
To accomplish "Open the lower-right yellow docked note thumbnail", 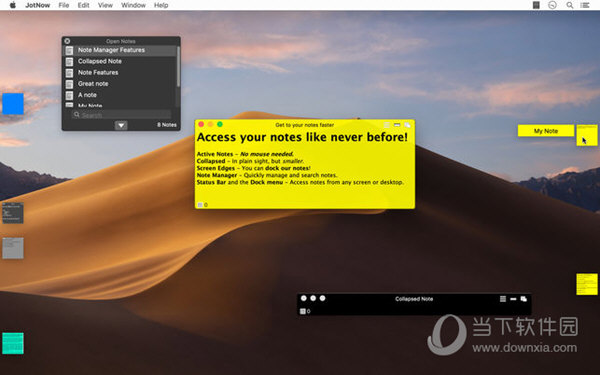I will (587, 284).
